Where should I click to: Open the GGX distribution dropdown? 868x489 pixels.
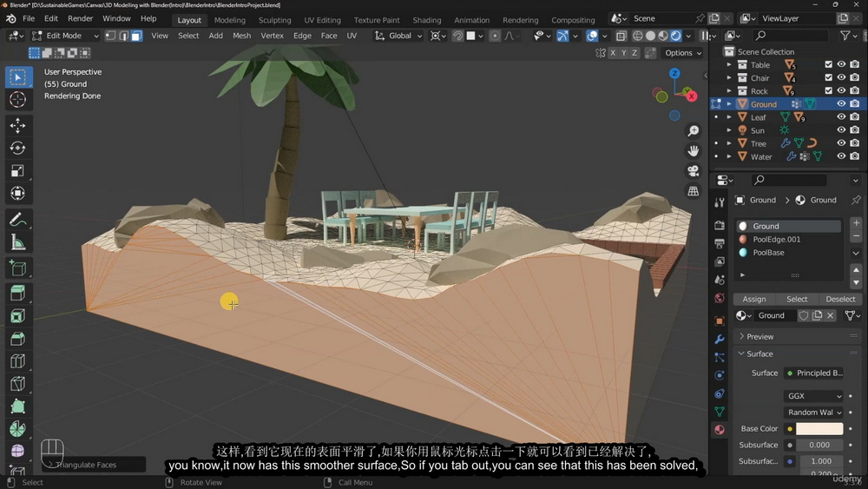[814, 396]
